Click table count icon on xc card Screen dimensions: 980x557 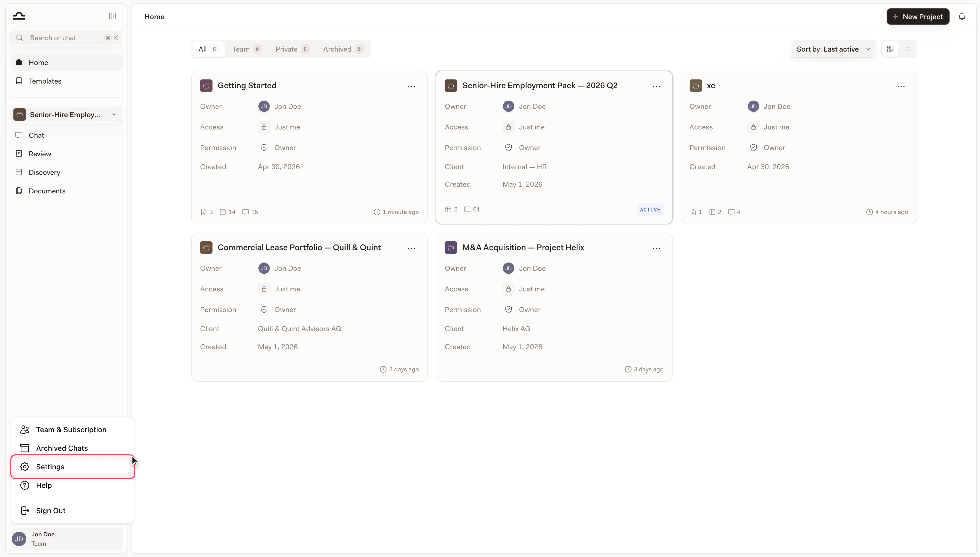pos(712,212)
